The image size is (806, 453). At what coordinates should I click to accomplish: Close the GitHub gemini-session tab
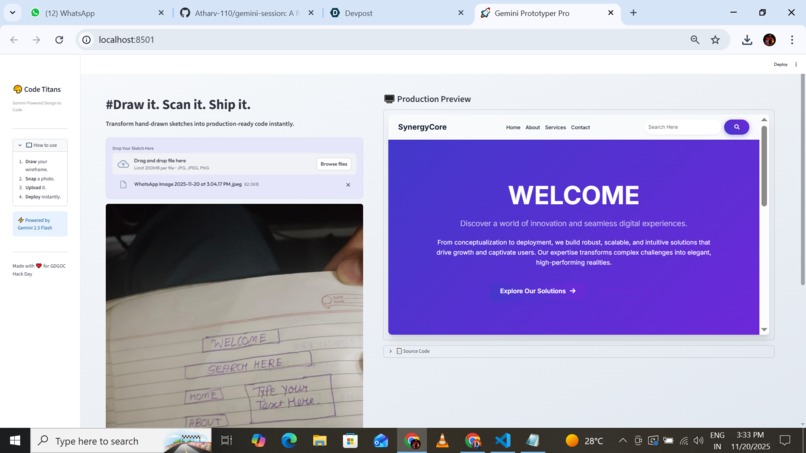pyautogui.click(x=311, y=13)
